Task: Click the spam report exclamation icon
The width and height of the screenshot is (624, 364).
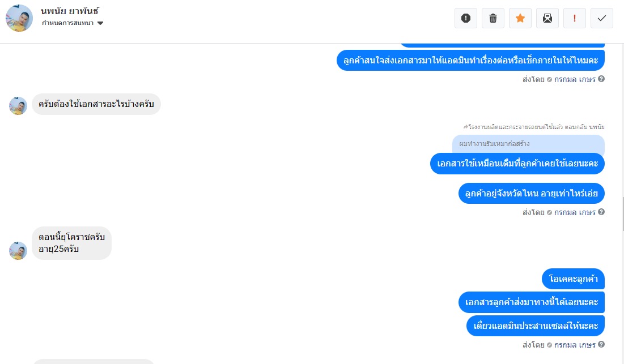Action: pyautogui.click(x=466, y=18)
